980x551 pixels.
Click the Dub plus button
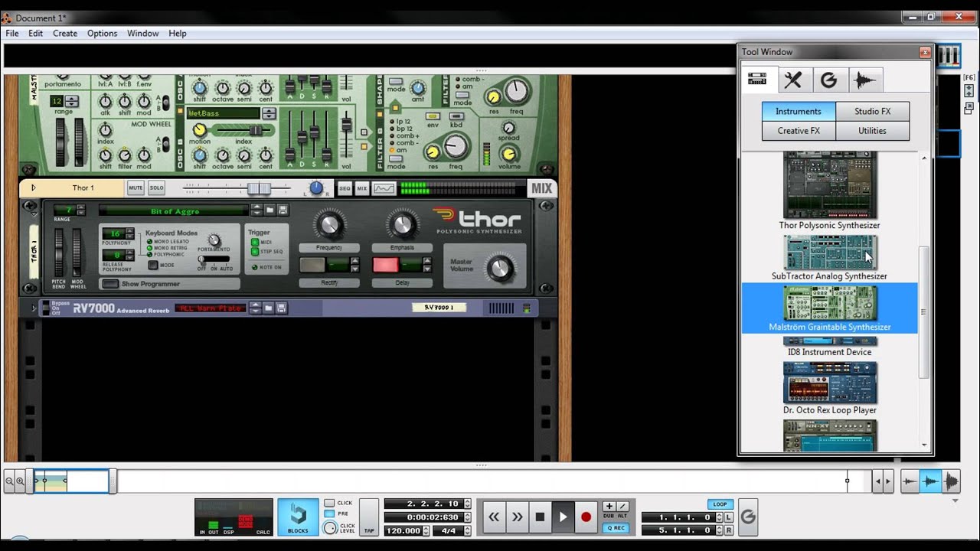pyautogui.click(x=609, y=507)
